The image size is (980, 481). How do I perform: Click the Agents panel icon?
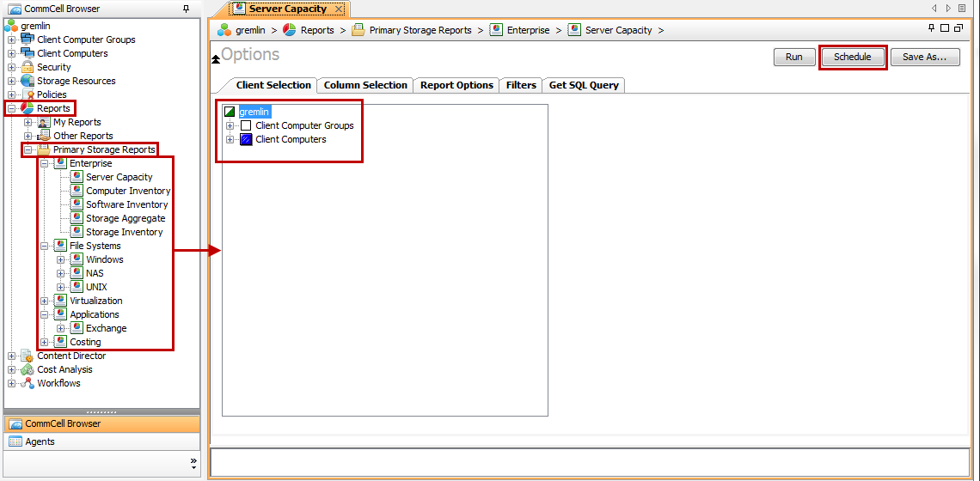coord(15,441)
